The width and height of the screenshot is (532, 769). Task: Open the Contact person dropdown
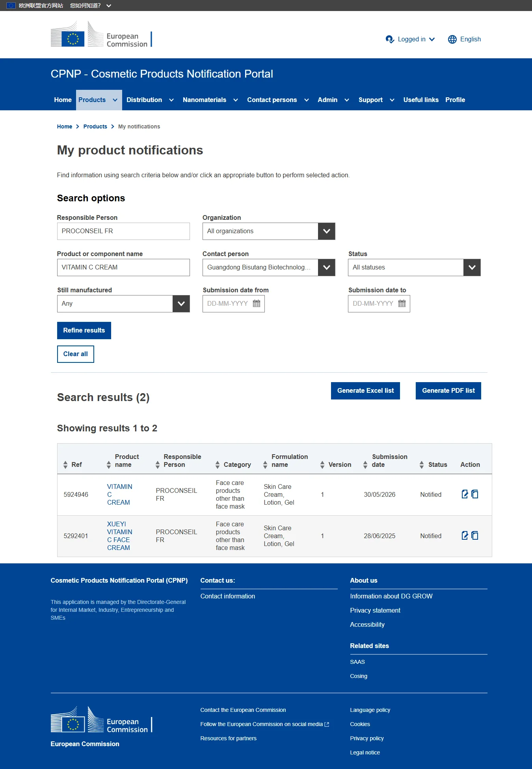tap(269, 267)
